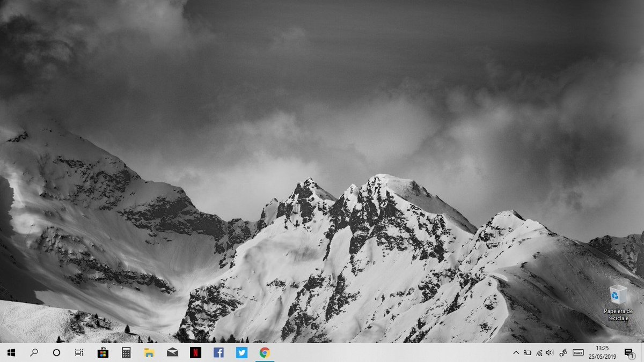Launch Google Chrome

pyautogui.click(x=264, y=352)
